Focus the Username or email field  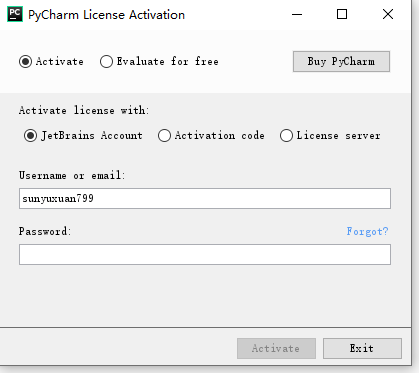click(x=205, y=199)
